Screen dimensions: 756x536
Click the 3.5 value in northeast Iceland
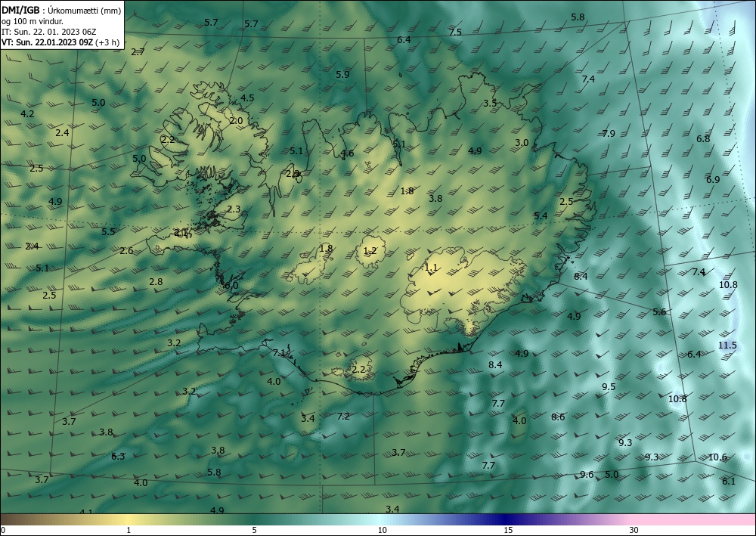(490, 103)
